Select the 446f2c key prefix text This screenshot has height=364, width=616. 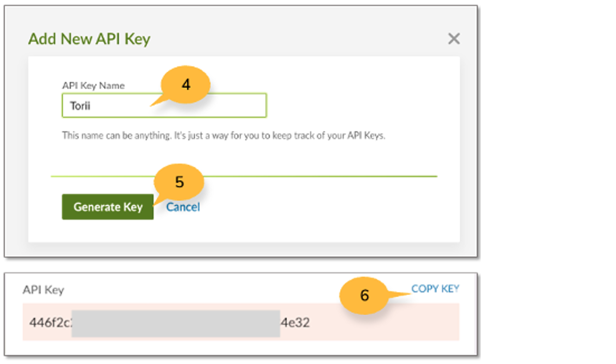[x=50, y=322]
